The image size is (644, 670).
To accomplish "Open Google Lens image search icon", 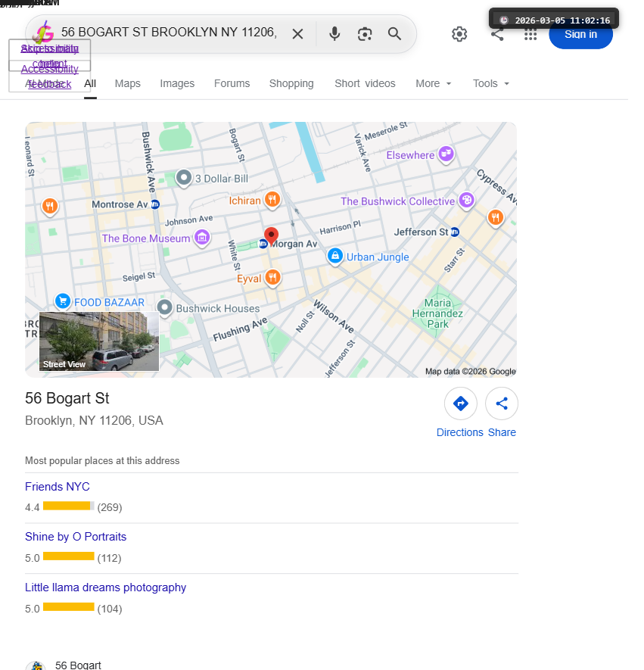I will click(365, 34).
